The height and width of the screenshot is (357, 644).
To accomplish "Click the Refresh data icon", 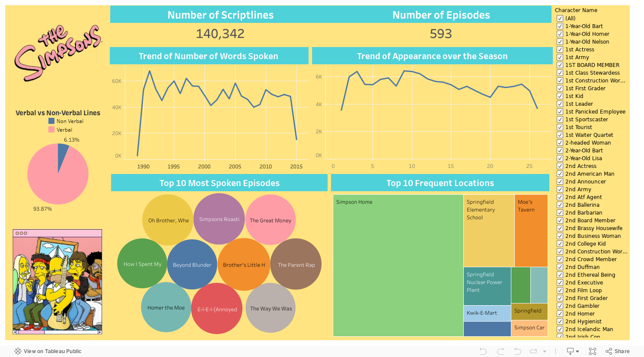I will tap(533, 351).
